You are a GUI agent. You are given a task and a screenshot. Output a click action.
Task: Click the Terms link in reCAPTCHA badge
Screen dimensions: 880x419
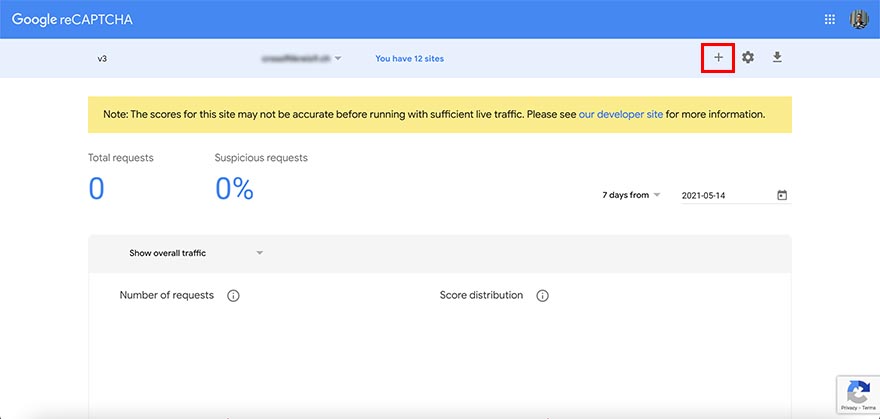click(x=867, y=408)
